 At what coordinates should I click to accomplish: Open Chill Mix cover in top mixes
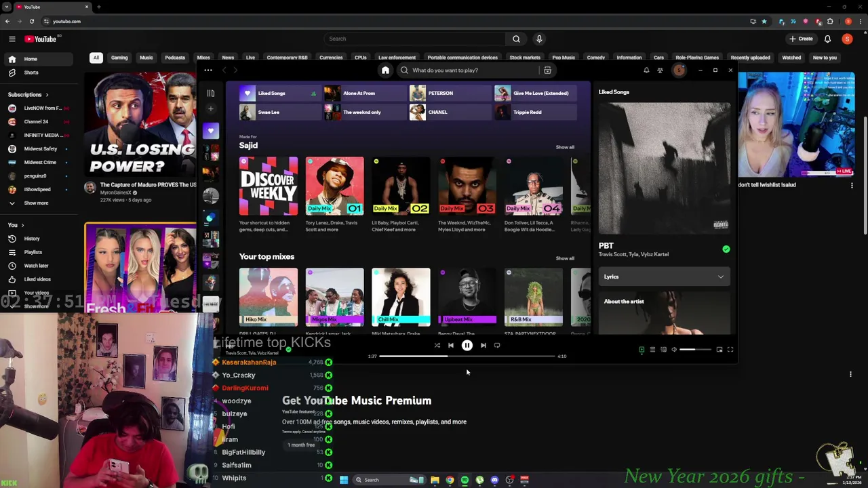[x=401, y=297]
